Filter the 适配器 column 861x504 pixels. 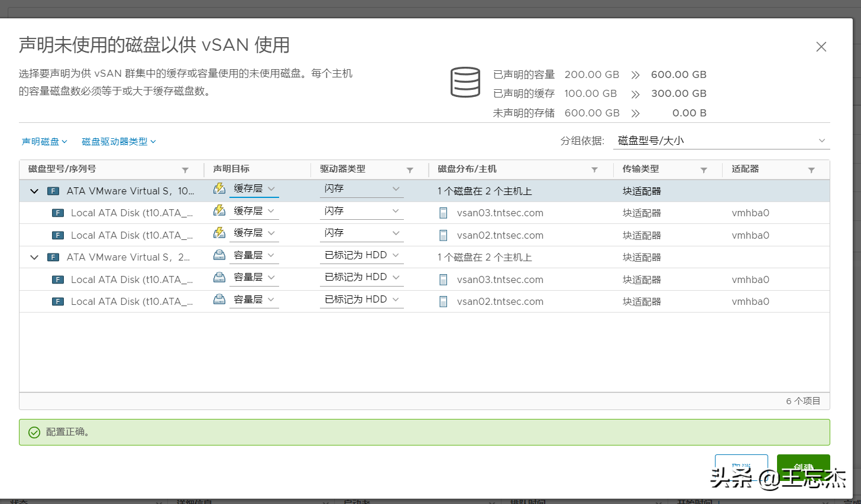[811, 170]
